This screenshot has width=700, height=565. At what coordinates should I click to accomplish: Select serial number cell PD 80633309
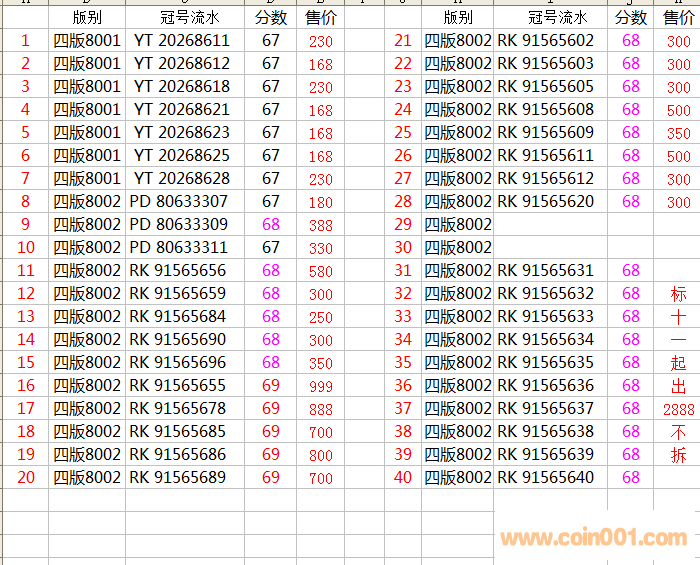tap(179, 225)
